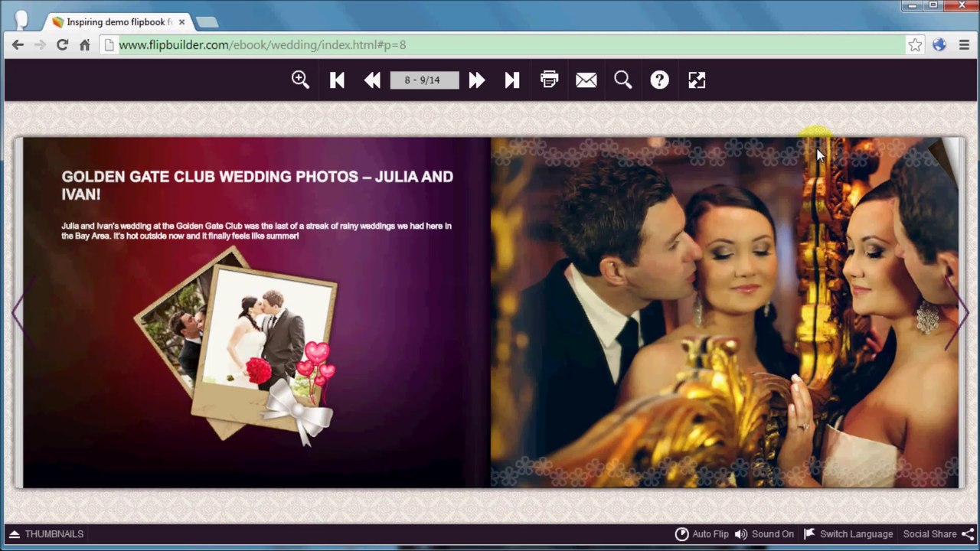Edit the page number field 8 - 9/14
980x551 pixels.
pyautogui.click(x=424, y=80)
